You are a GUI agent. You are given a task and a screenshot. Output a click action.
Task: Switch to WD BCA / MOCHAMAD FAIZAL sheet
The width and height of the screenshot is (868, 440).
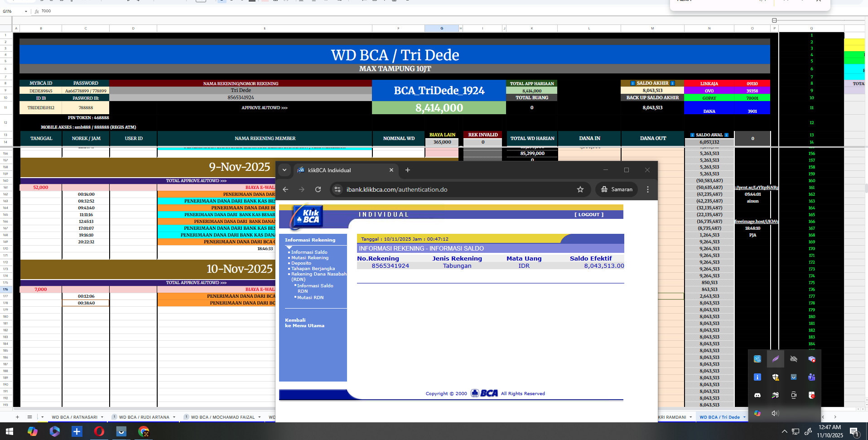click(223, 417)
